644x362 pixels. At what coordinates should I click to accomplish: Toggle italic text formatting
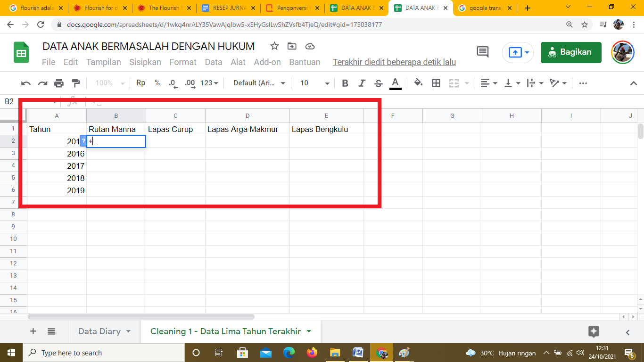(362, 83)
